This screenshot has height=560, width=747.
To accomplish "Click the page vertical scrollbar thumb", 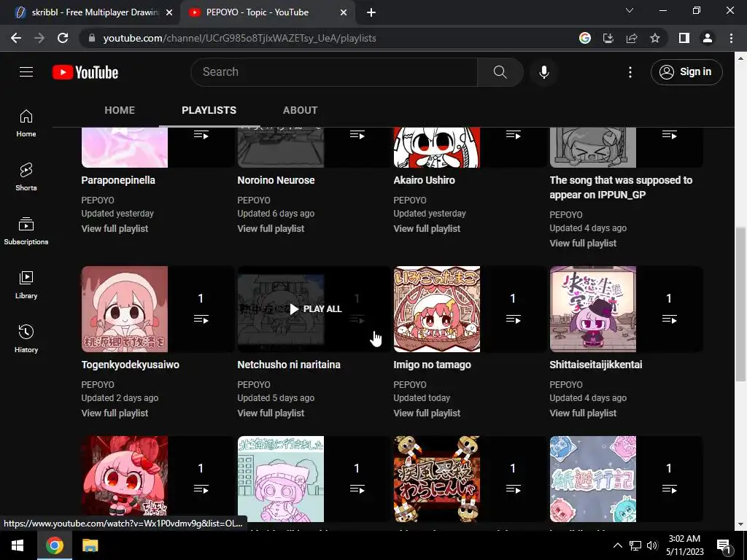I will coord(740,304).
